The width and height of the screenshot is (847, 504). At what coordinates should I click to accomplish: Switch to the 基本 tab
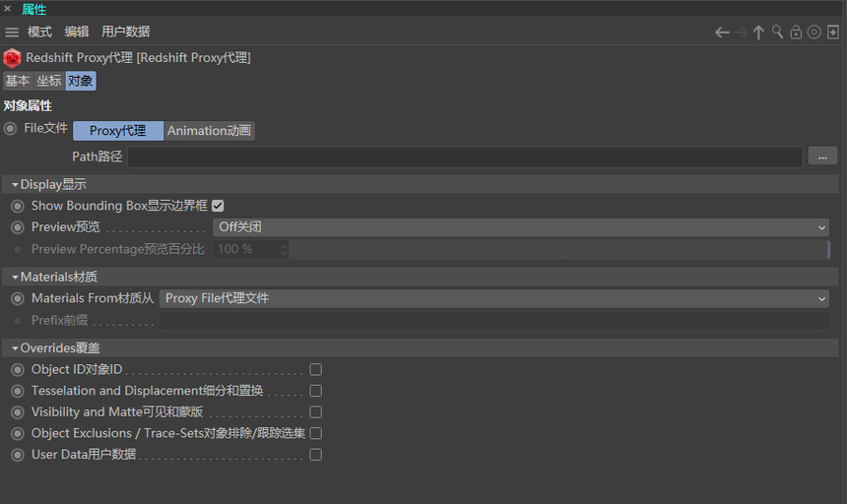click(18, 81)
